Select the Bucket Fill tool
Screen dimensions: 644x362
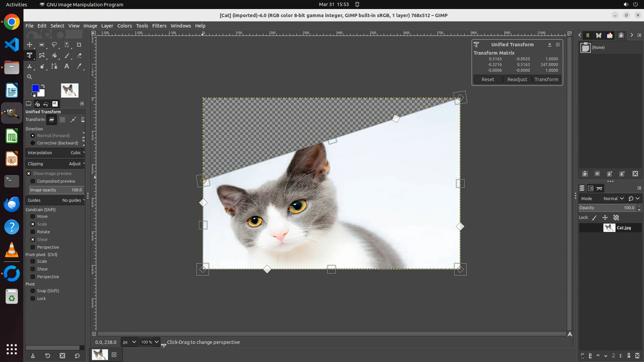(x=54, y=56)
